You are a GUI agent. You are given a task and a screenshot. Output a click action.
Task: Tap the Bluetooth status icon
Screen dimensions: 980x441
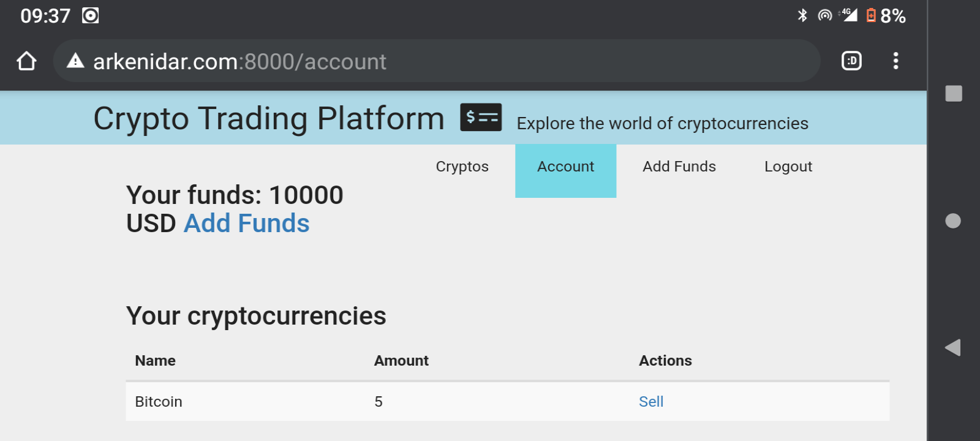[802, 15]
